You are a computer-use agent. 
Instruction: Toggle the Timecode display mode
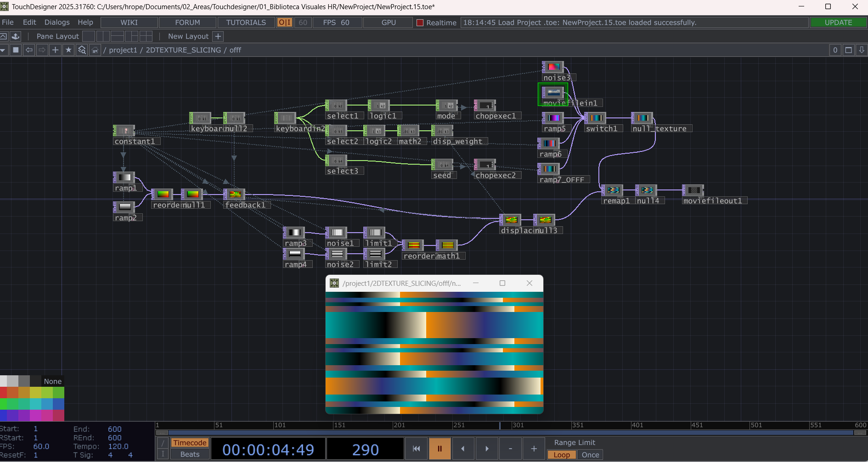tap(190, 443)
